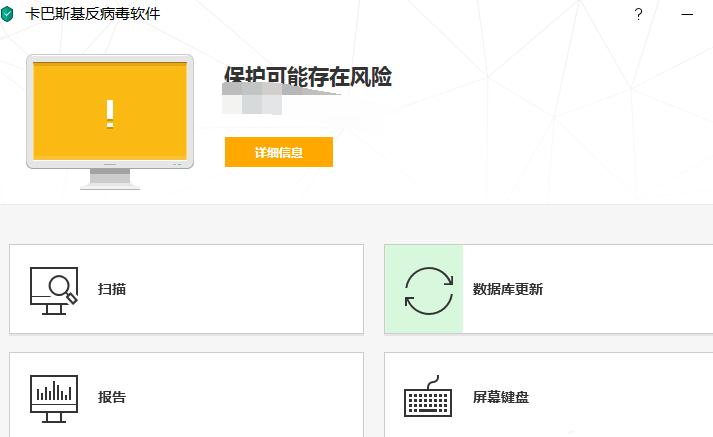The height and width of the screenshot is (437, 713).
Task: Click the 保护可能存在风险 status heading
Action: click(x=308, y=76)
